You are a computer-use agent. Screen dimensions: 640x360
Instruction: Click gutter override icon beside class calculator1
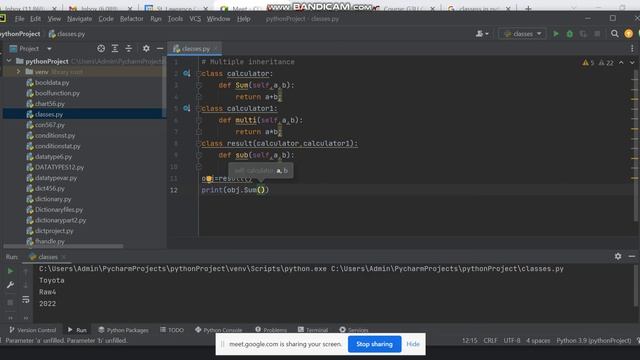pyautogui.click(x=187, y=108)
